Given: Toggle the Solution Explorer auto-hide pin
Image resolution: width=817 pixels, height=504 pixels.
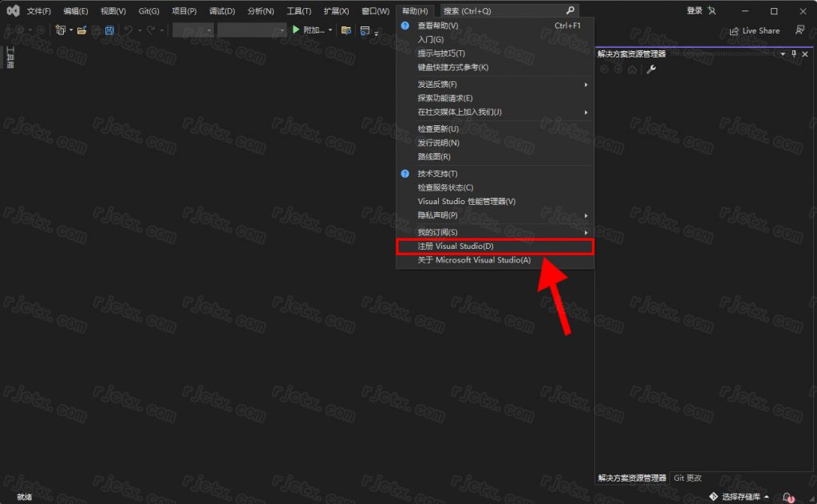Looking at the screenshot, I should (x=794, y=53).
